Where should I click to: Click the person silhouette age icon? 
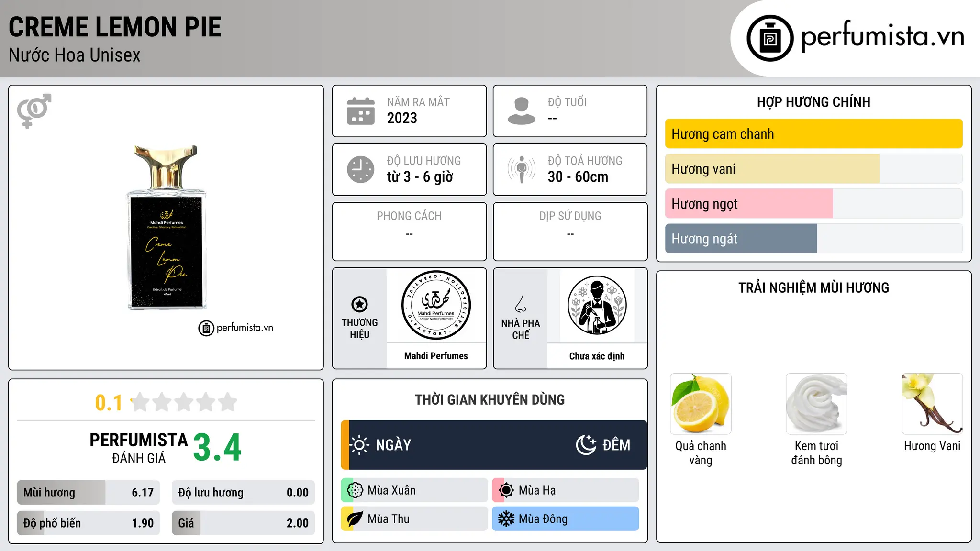521,111
